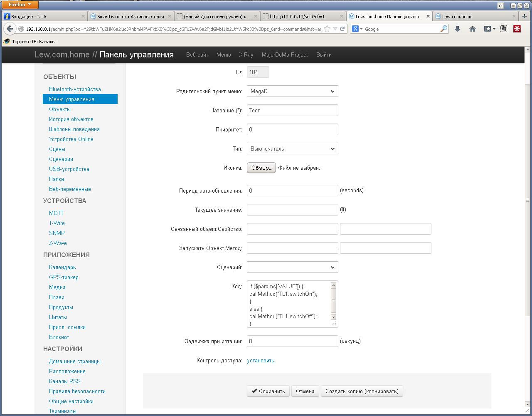The image size is (532, 416).
Task: Click the Обзор file browse button
Action: [261, 168]
